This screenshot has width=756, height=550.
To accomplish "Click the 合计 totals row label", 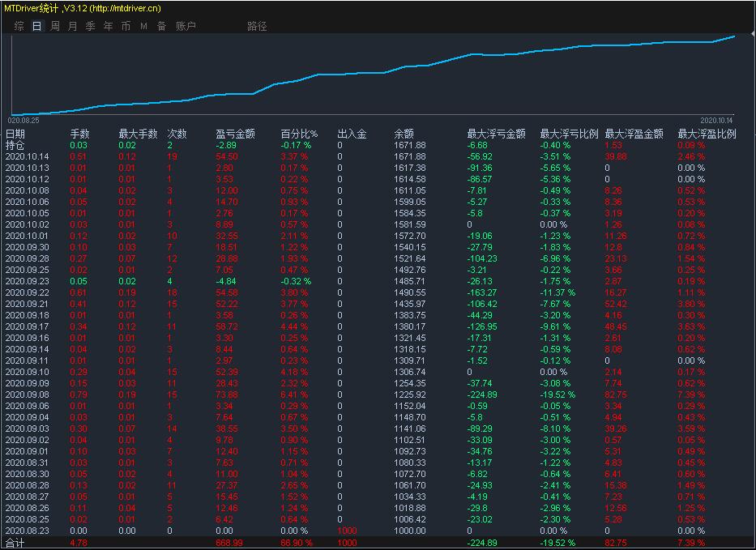I will click(x=15, y=543).
